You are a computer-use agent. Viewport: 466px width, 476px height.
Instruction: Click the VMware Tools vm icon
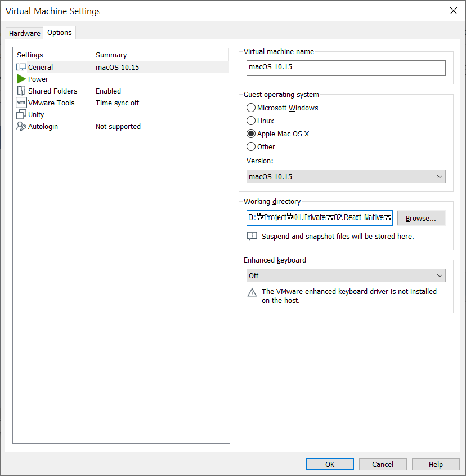click(x=21, y=103)
